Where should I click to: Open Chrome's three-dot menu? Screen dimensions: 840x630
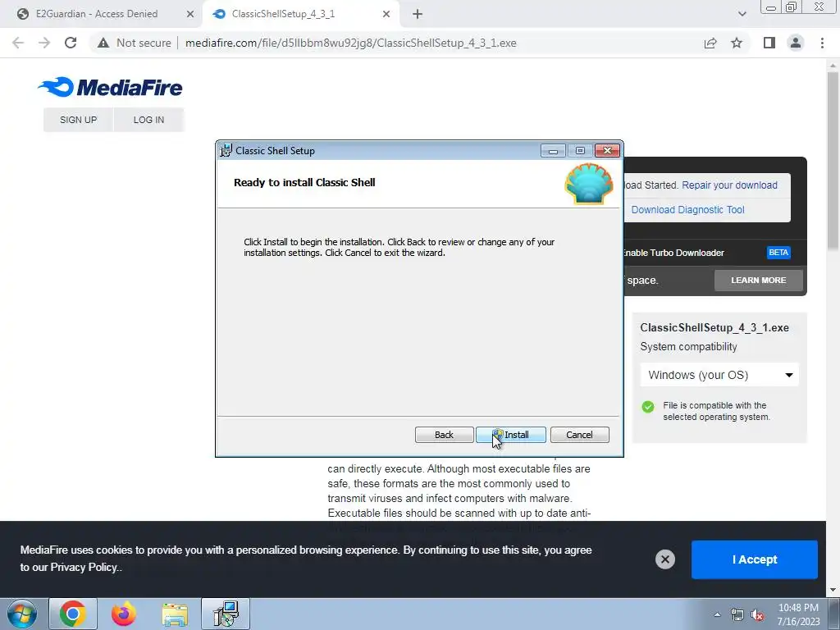point(822,43)
